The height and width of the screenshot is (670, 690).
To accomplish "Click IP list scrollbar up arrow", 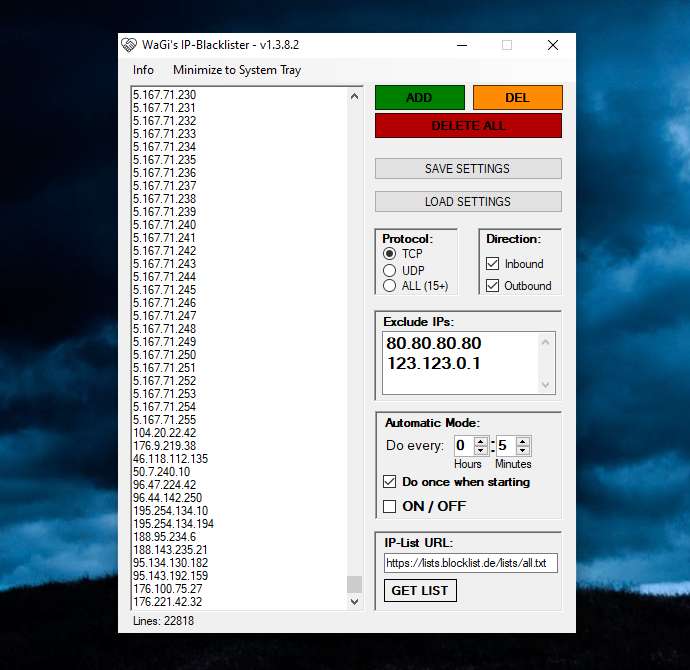I will [354, 97].
